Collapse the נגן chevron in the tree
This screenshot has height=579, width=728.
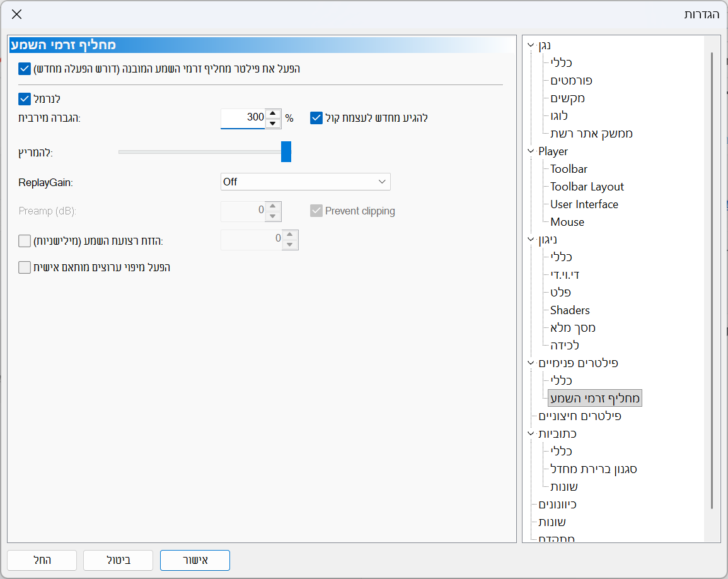pyautogui.click(x=531, y=45)
